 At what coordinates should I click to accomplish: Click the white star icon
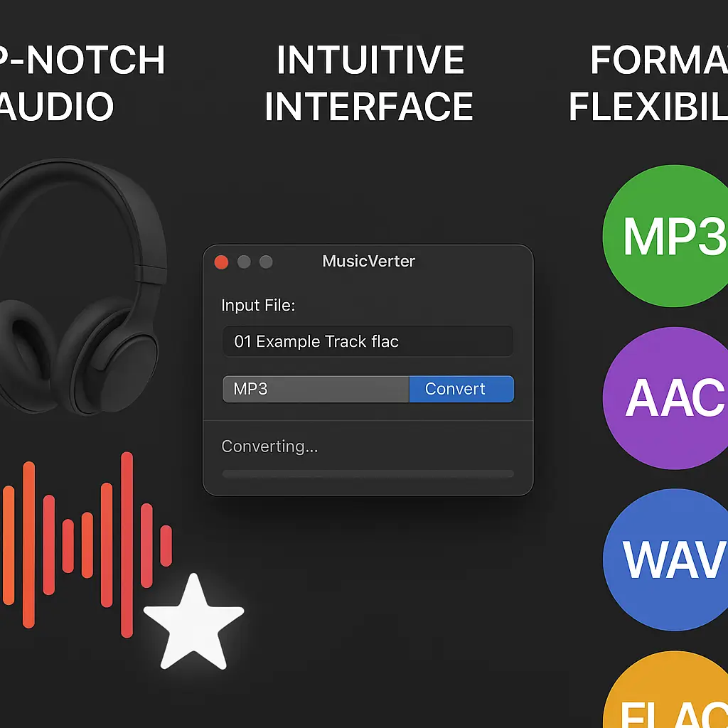click(193, 621)
